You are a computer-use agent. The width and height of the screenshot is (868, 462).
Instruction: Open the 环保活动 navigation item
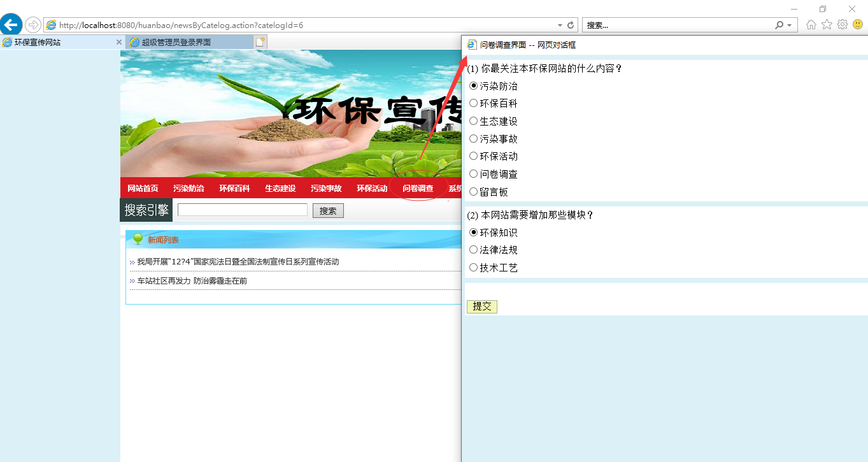tap(372, 188)
